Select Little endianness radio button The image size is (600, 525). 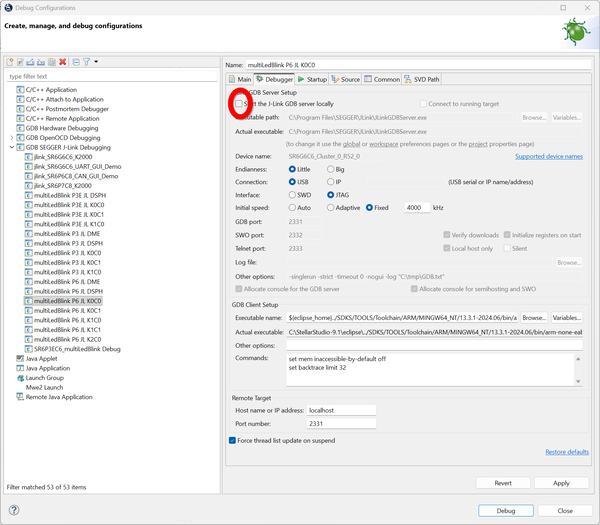292,169
